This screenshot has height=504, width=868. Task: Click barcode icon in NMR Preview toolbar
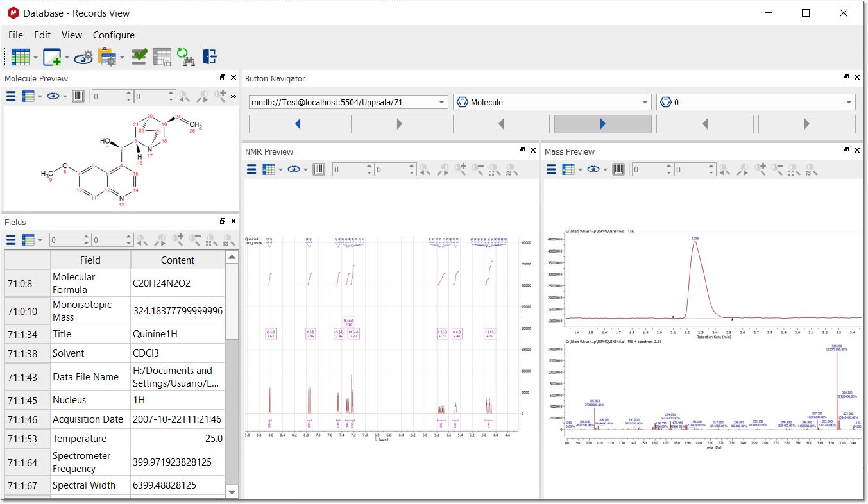319,169
